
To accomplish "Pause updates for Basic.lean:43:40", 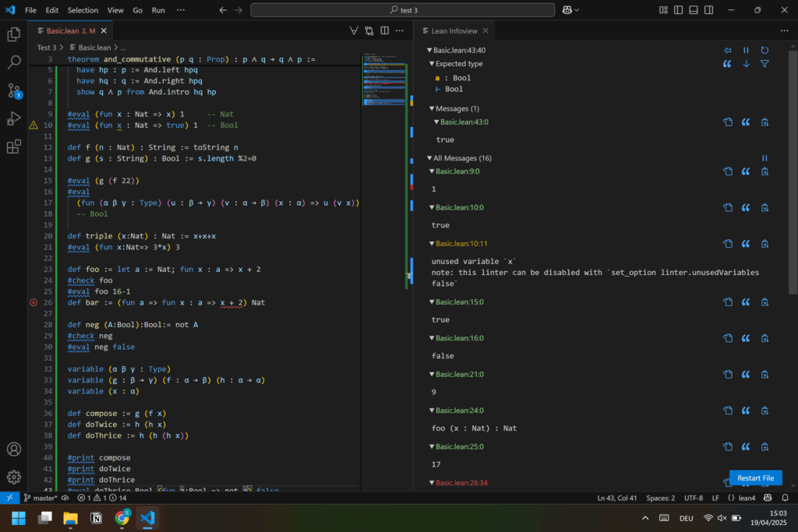I will (x=746, y=51).
